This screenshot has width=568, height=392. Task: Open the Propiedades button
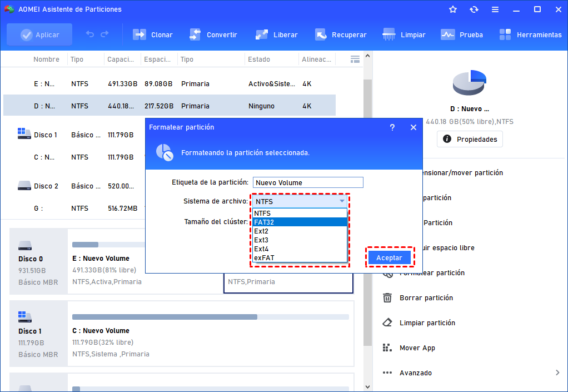point(470,140)
